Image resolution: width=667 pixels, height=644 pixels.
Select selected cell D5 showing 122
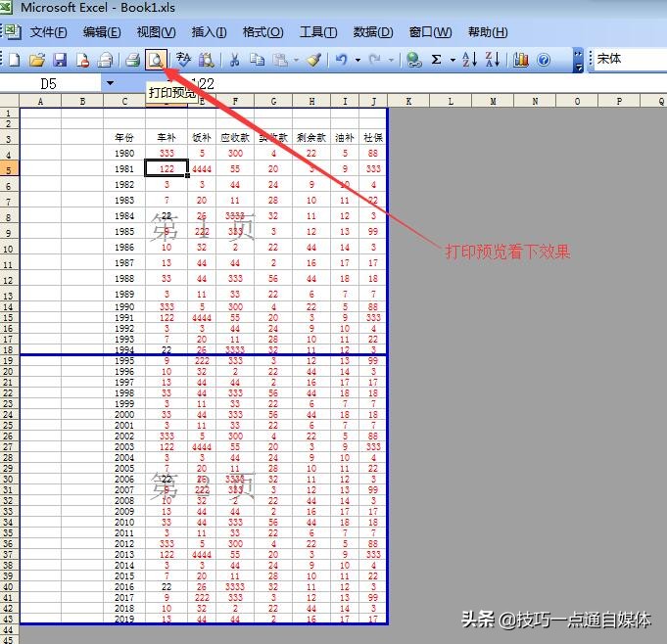click(167, 168)
